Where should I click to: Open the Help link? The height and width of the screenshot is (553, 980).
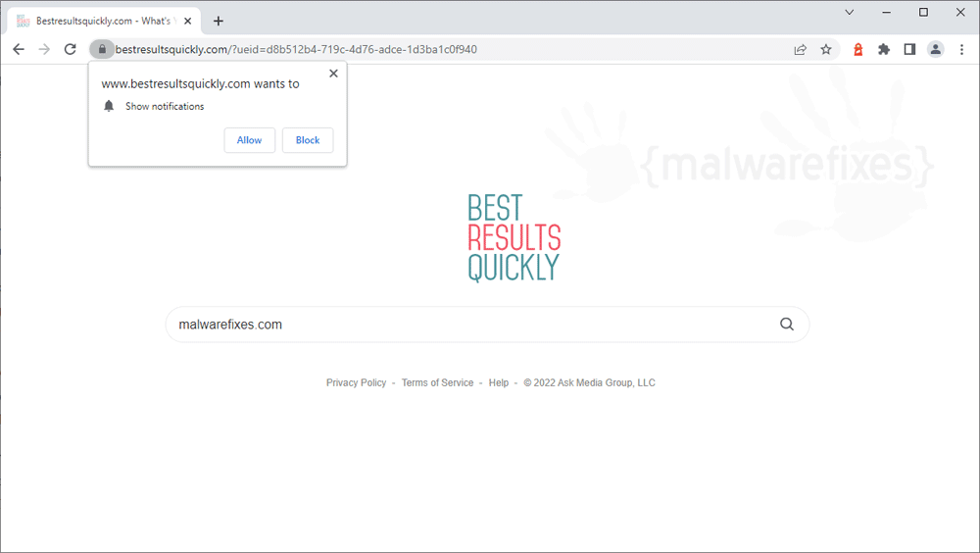pyautogui.click(x=499, y=382)
